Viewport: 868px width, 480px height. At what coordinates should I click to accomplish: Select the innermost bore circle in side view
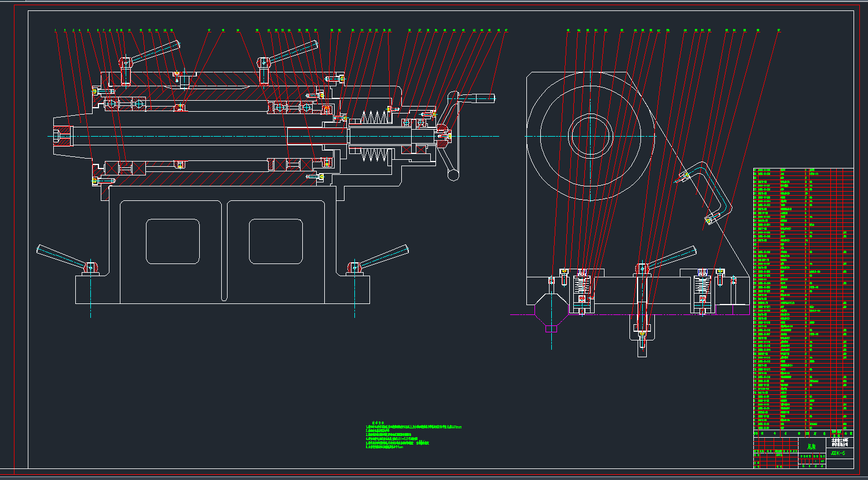pos(590,136)
